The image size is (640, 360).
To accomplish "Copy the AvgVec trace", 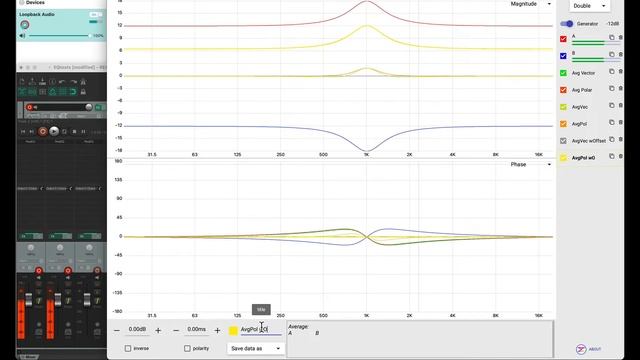I will (x=611, y=106).
